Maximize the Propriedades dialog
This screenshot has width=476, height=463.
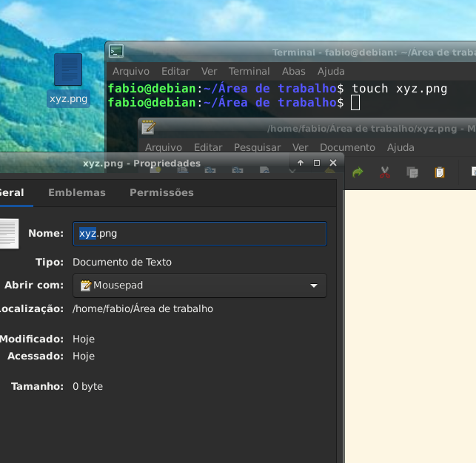point(317,163)
